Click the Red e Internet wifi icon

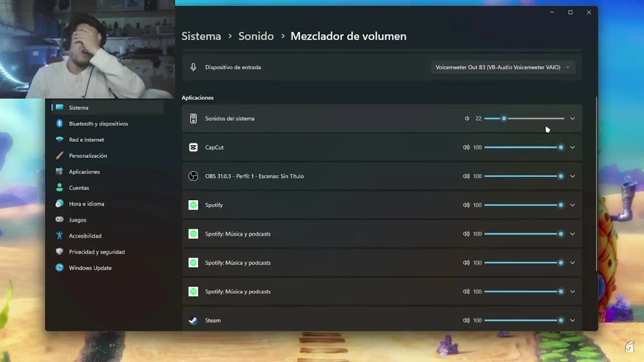(59, 140)
